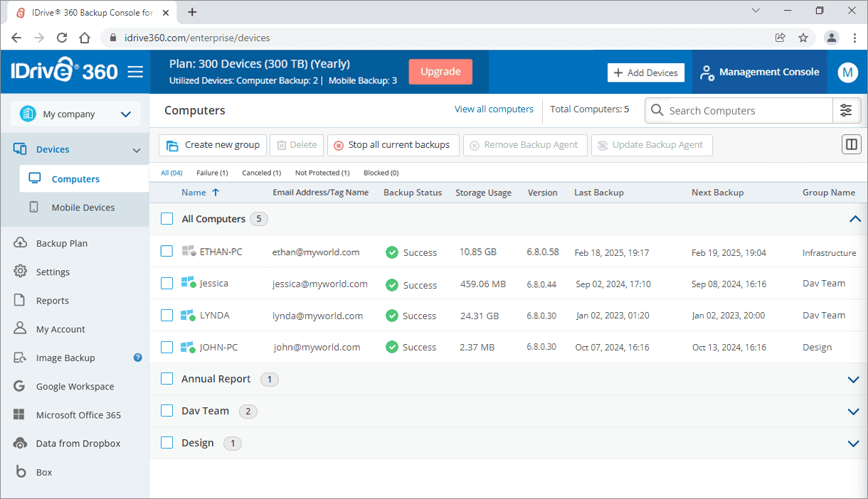The height and width of the screenshot is (499, 868).
Task: Click Stop all current backups
Action: tap(393, 145)
